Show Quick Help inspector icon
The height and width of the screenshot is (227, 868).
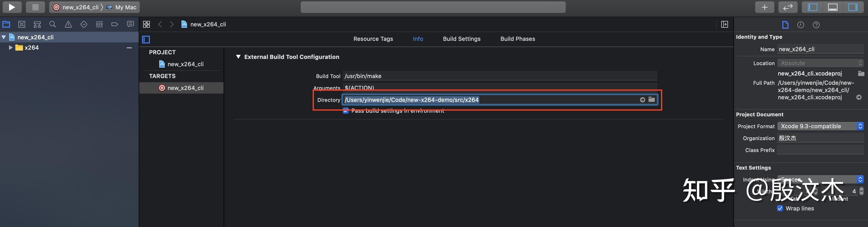point(816,25)
